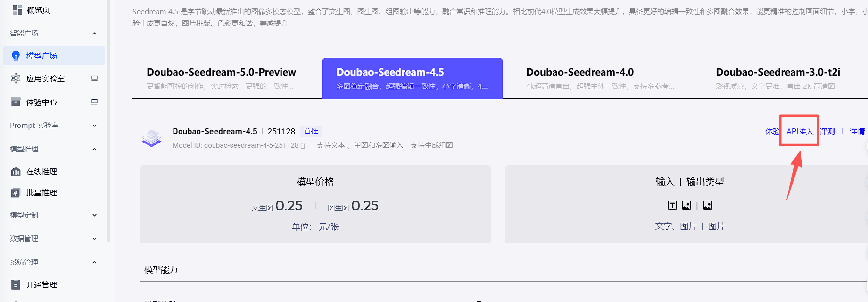Click the 体验 link
Screen dimensions: 868x302
coord(772,132)
